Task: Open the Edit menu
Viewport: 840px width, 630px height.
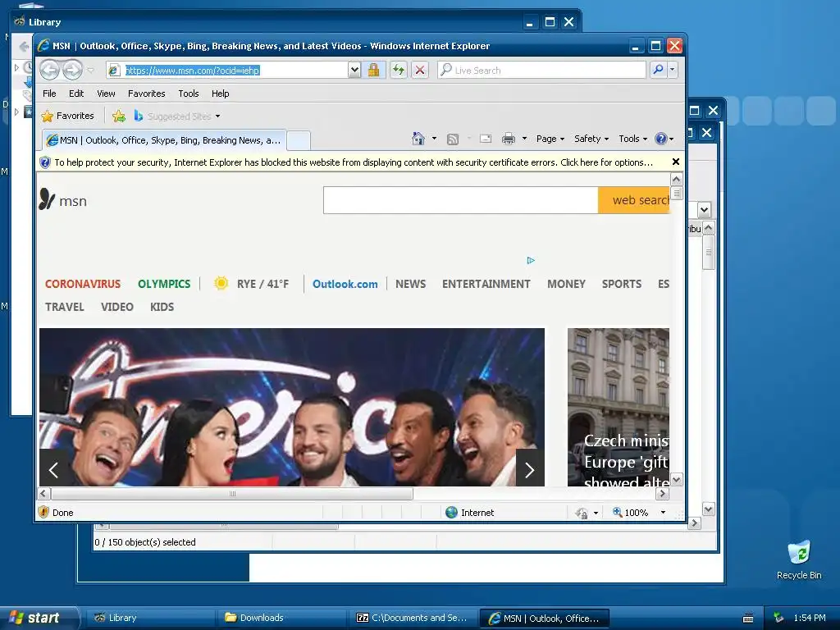Action: (76, 94)
